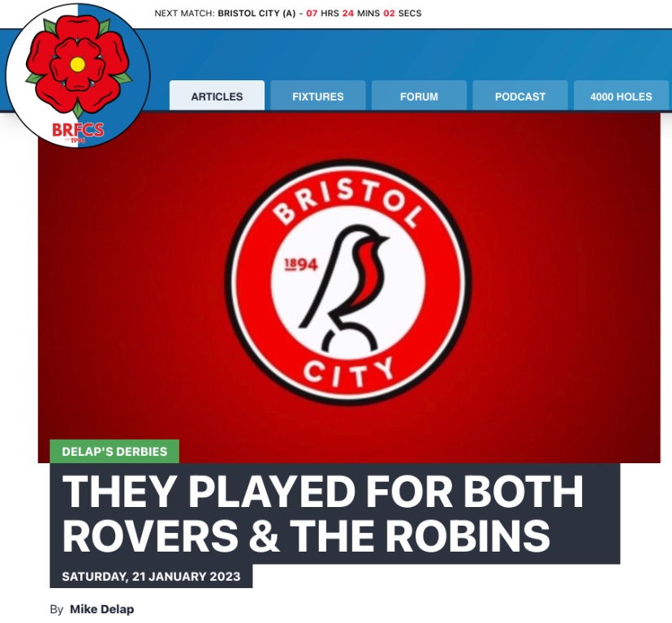Open the Delap's Derbies category tag
This screenshot has width=672, height=623.
click(x=114, y=451)
